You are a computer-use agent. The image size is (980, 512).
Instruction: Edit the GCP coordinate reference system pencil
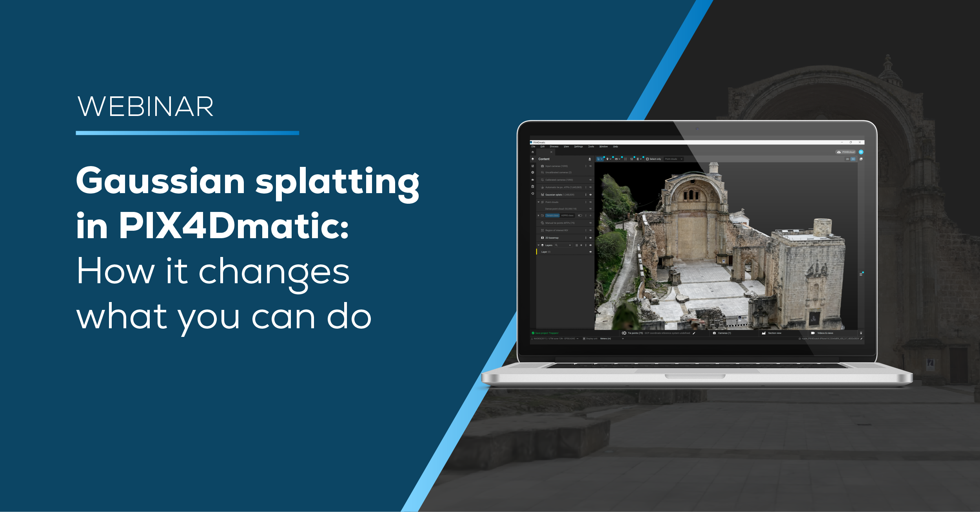(694, 333)
